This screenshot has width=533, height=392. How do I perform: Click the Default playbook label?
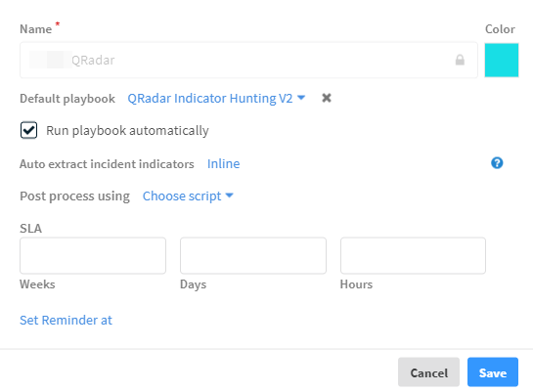pyautogui.click(x=67, y=99)
